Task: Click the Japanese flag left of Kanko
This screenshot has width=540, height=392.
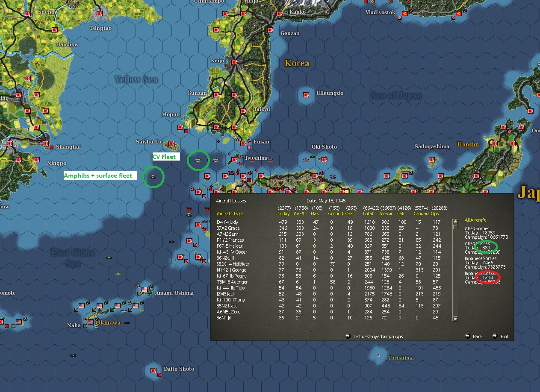Action: coord(279,14)
